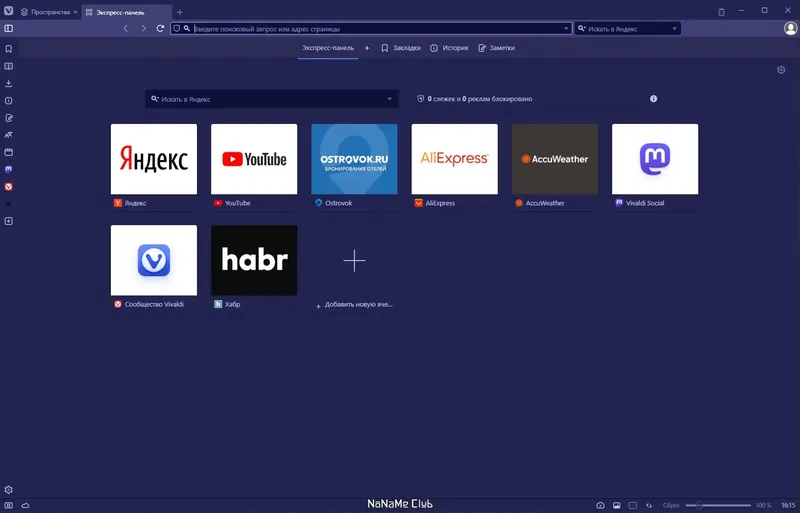This screenshot has width=800, height=513.
Task: Click the toolbar Yandex search field
Action: [627, 29]
